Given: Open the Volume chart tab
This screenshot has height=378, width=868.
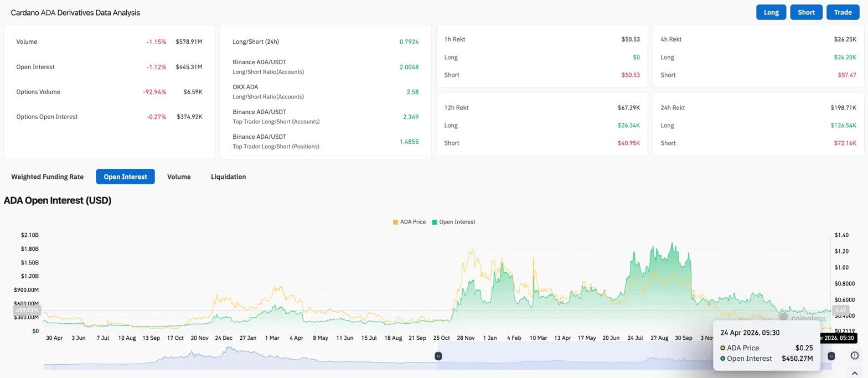Looking at the screenshot, I should coord(179,177).
